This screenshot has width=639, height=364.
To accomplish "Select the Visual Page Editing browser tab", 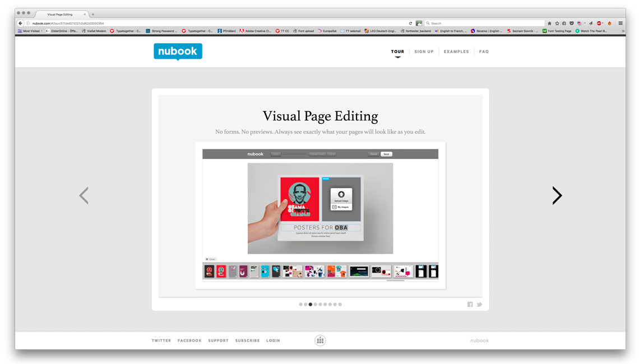I will click(x=60, y=14).
